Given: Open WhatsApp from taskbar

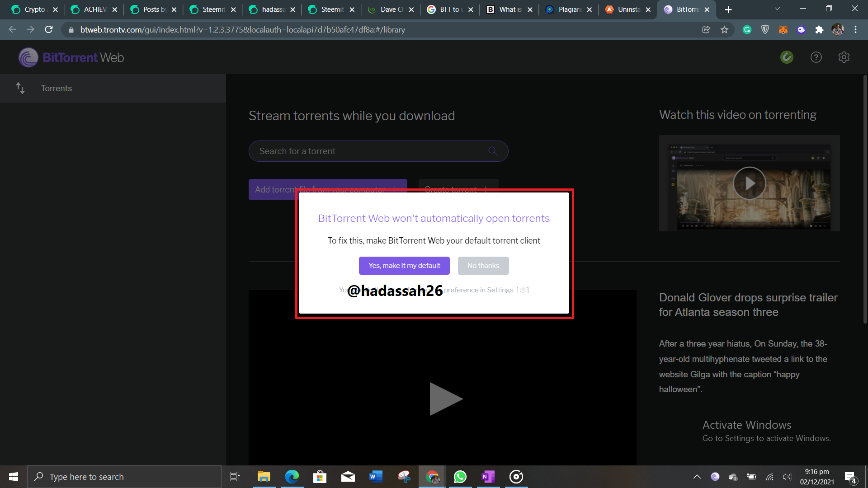Looking at the screenshot, I should tap(460, 477).
